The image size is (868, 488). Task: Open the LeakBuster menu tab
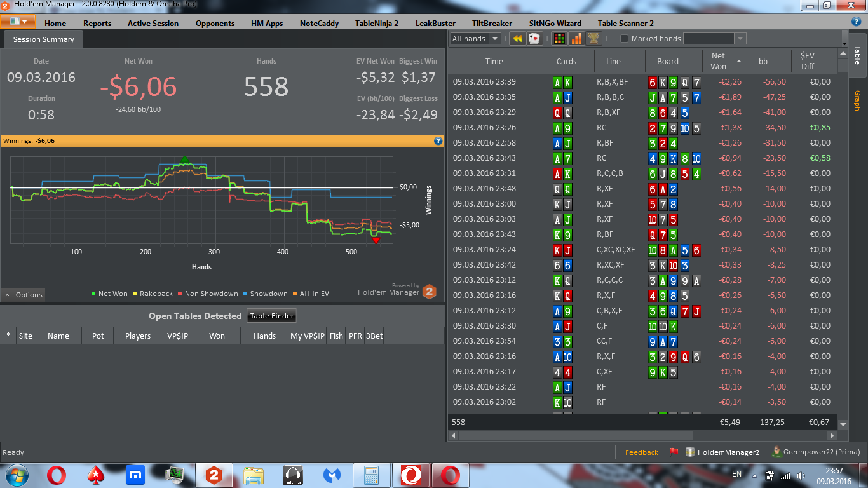pos(435,23)
